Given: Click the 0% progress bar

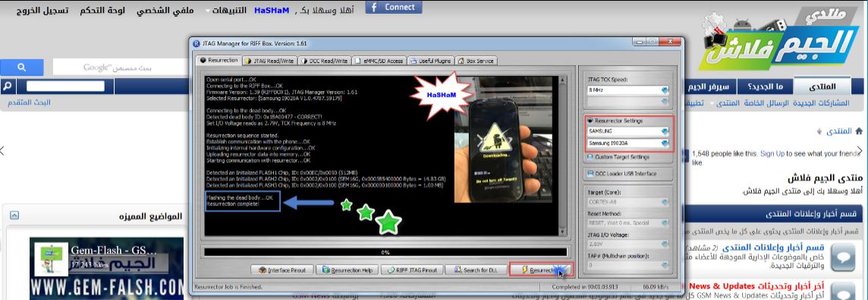Looking at the screenshot, I should (385, 252).
